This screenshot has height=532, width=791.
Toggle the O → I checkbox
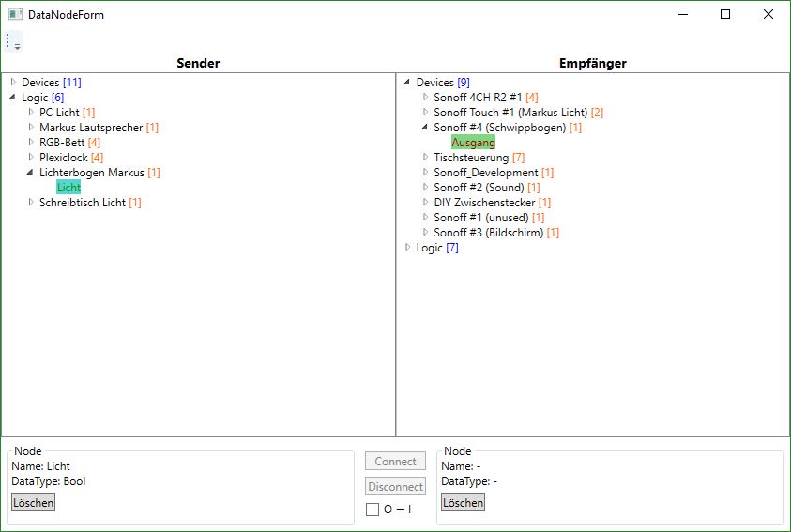coord(373,509)
